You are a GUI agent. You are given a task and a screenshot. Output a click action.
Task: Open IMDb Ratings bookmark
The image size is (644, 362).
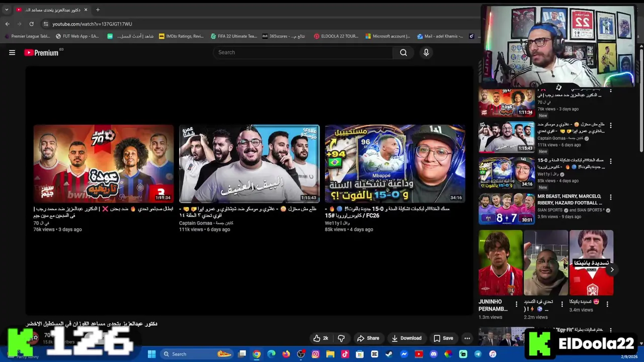(x=181, y=36)
